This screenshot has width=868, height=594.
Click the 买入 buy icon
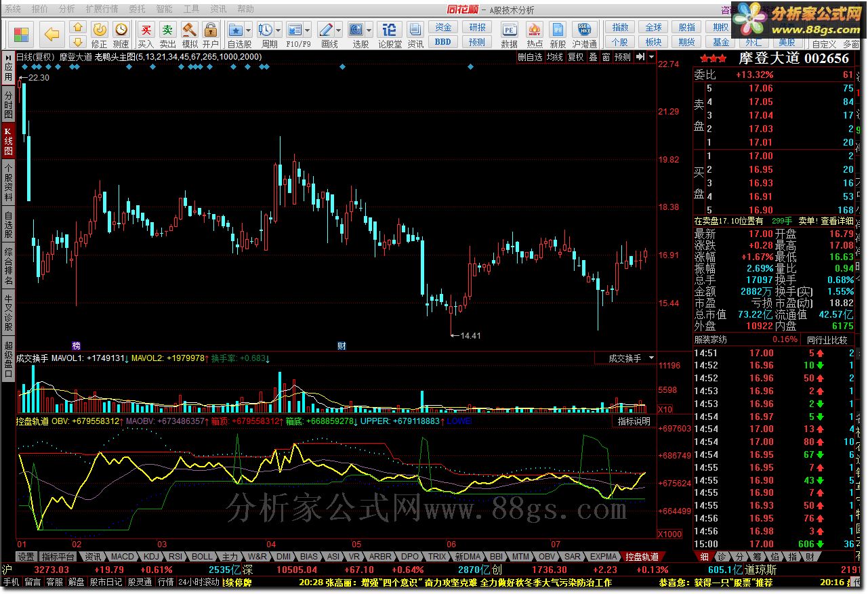146,35
